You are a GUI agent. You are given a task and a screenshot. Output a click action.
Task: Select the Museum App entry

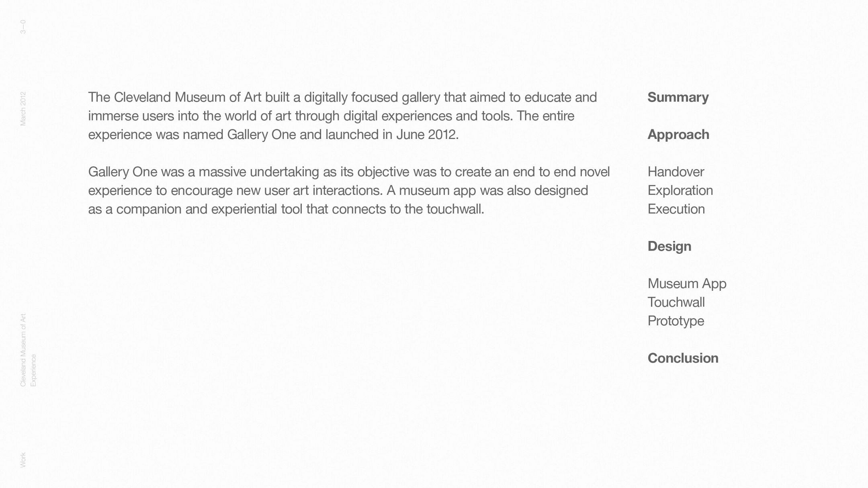[687, 284]
